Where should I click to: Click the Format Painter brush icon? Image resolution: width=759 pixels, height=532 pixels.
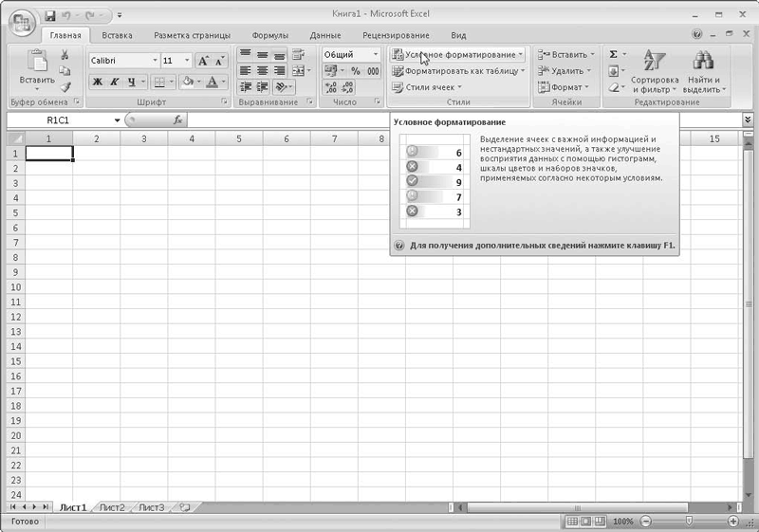(65, 86)
